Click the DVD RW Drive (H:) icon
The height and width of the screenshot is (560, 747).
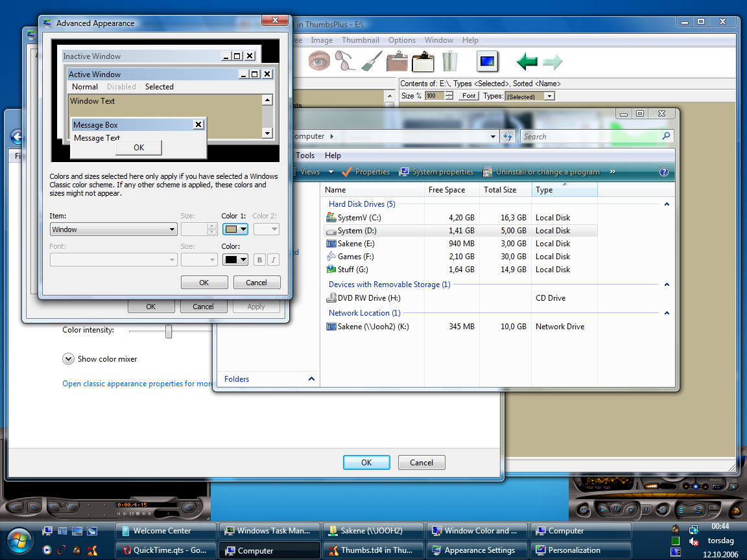[331, 297]
